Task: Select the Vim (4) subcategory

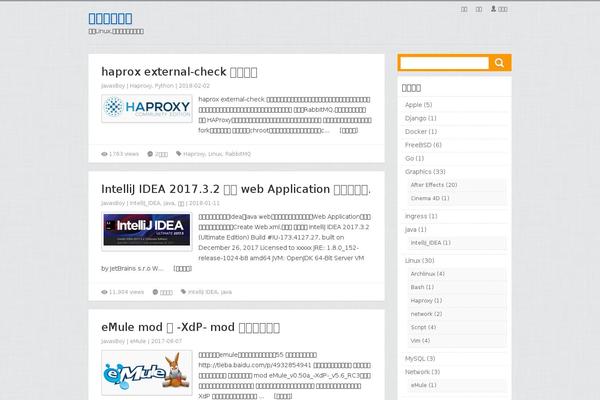Action: click(x=420, y=341)
